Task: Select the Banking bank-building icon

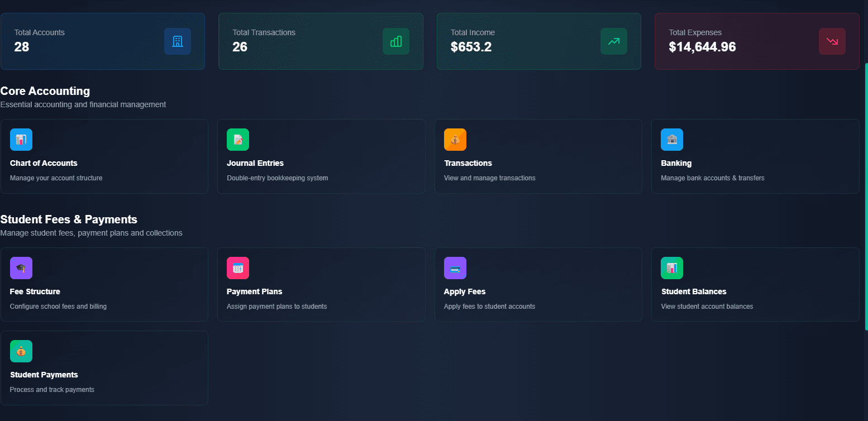Action: click(671, 140)
